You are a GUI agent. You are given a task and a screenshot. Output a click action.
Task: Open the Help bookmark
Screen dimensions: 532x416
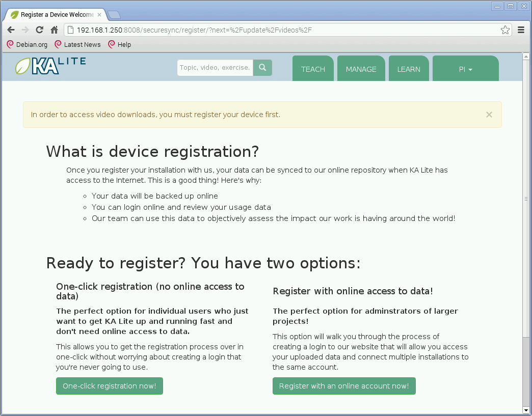(120, 45)
